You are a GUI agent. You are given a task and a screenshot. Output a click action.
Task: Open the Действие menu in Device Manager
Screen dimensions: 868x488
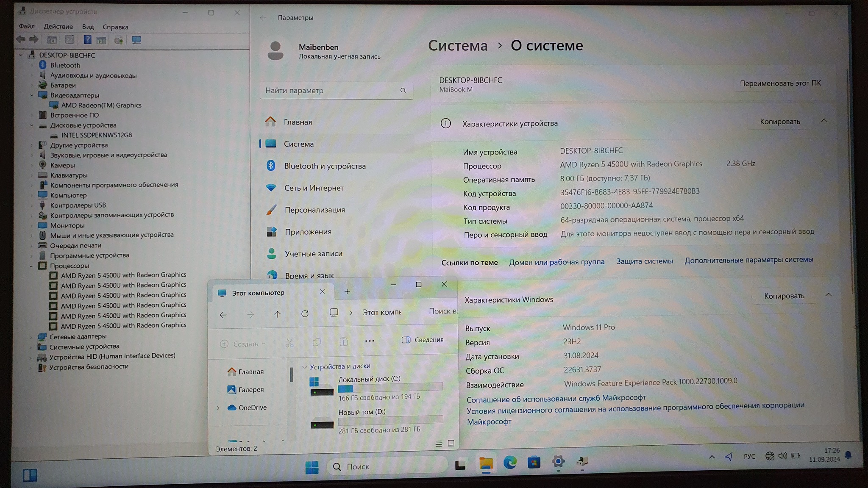coord(58,26)
